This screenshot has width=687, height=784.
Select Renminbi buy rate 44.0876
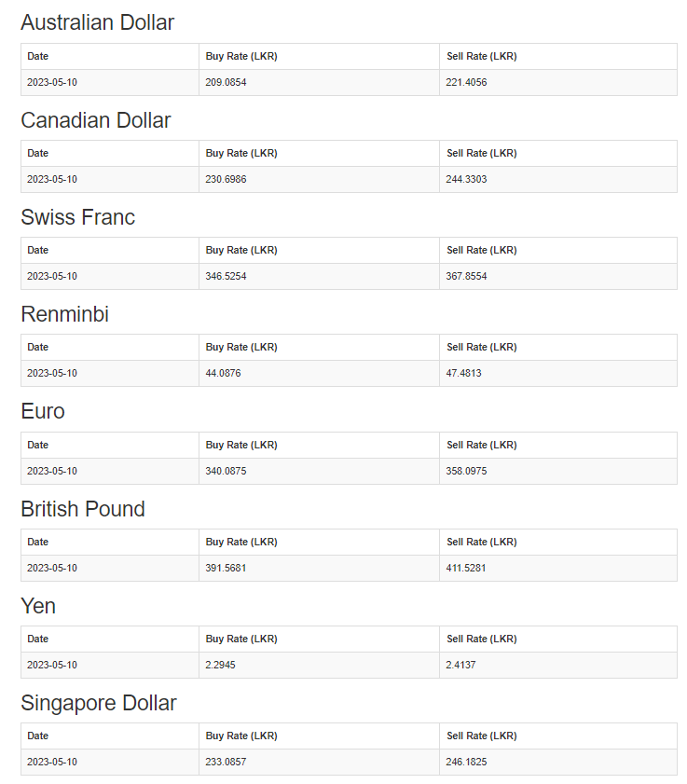[x=223, y=374]
